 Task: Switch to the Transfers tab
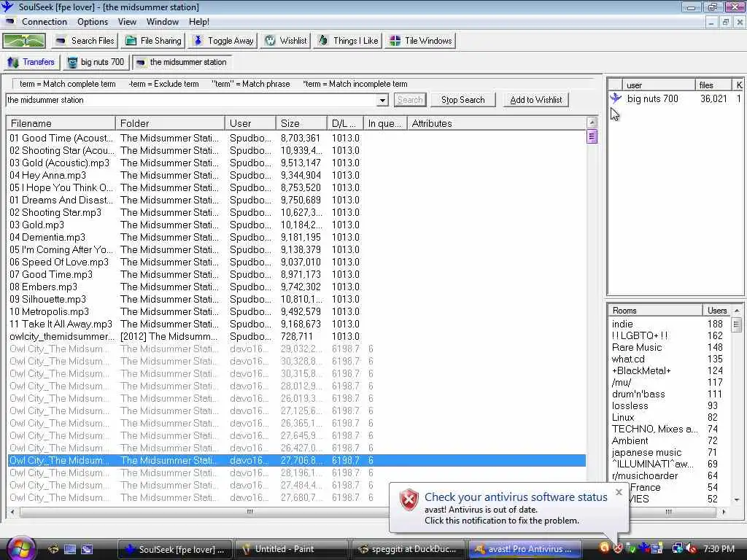tap(31, 62)
